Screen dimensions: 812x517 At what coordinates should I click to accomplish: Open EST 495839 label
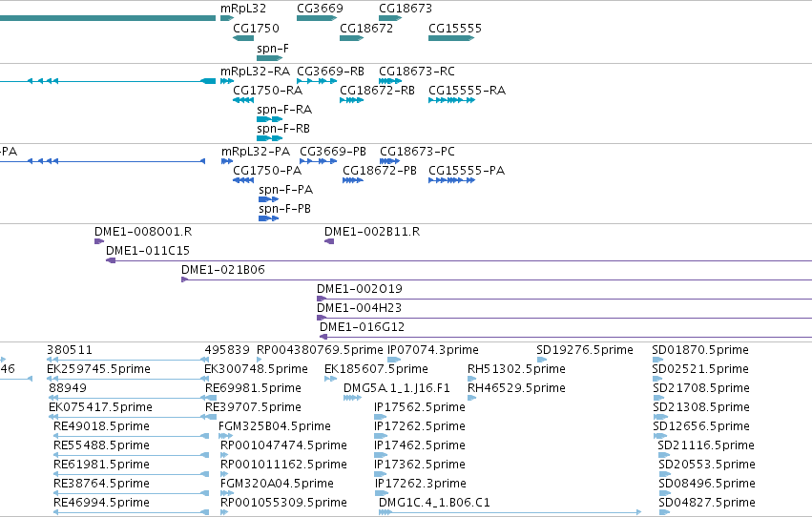point(227,350)
